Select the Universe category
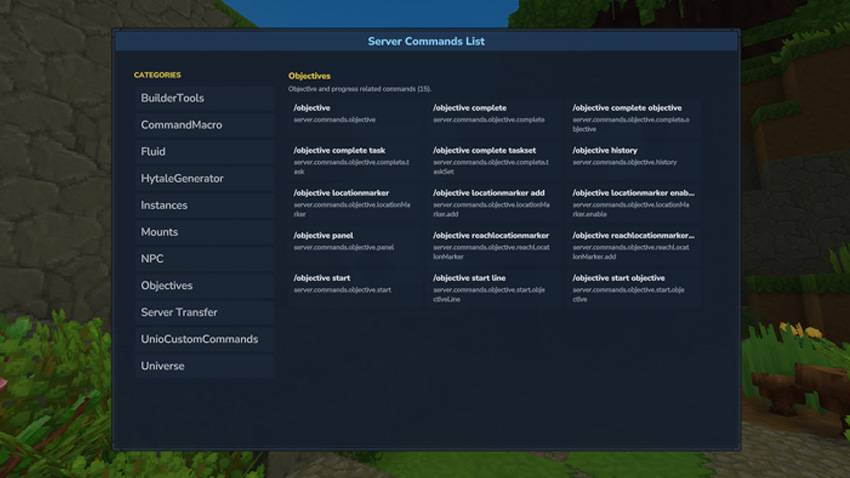 click(203, 366)
